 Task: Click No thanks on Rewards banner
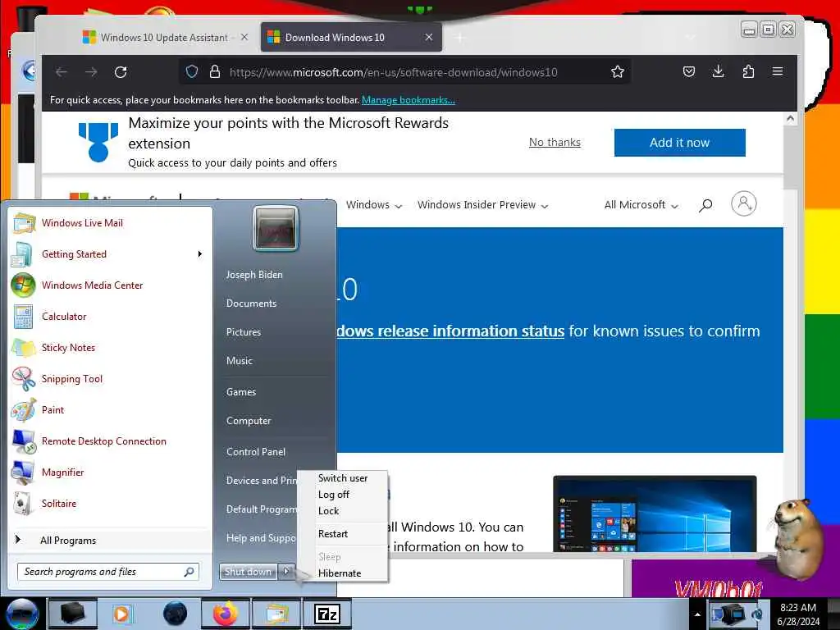coord(555,143)
